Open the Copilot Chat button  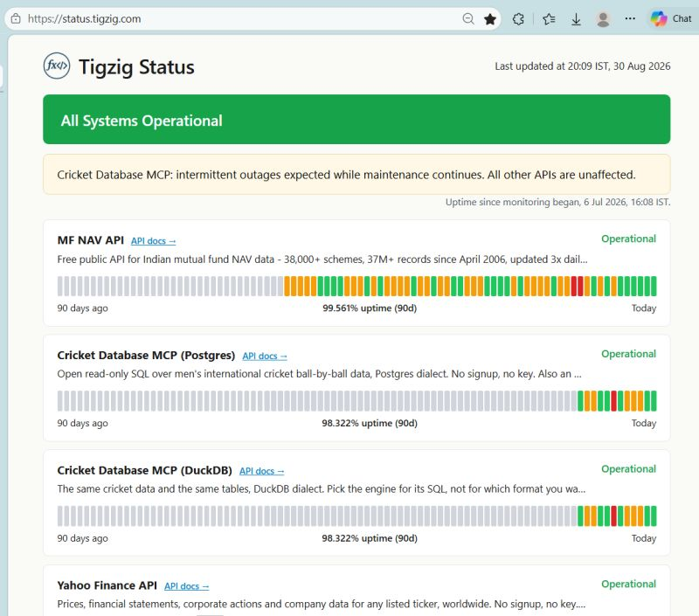(x=671, y=18)
